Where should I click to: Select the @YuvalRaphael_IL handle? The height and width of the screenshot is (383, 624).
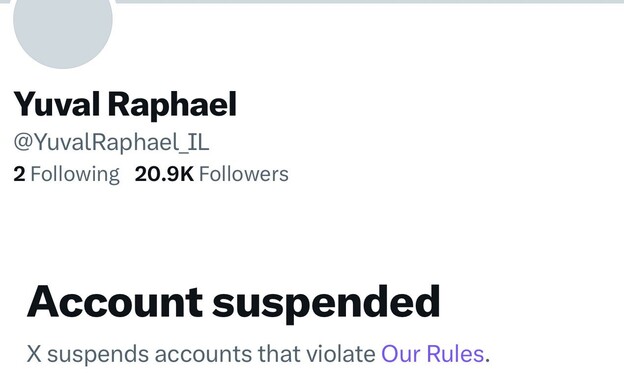point(111,142)
